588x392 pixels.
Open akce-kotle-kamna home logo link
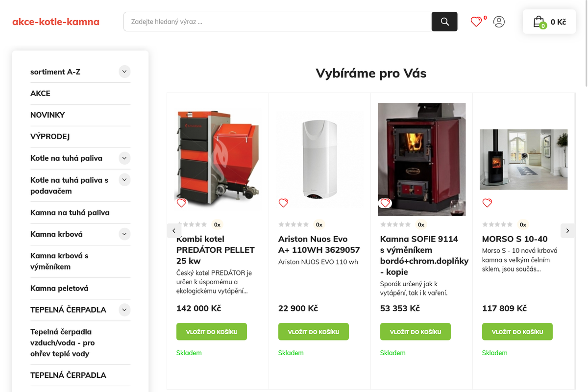[x=56, y=22]
